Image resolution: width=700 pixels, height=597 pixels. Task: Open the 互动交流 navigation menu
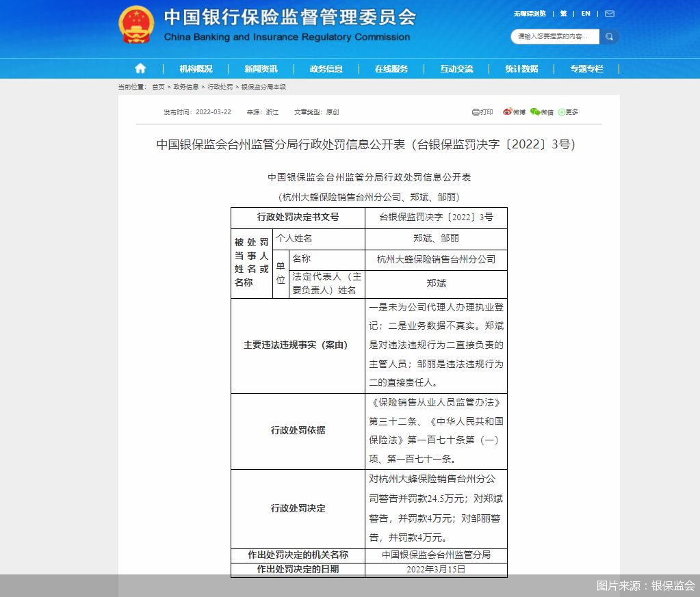456,68
